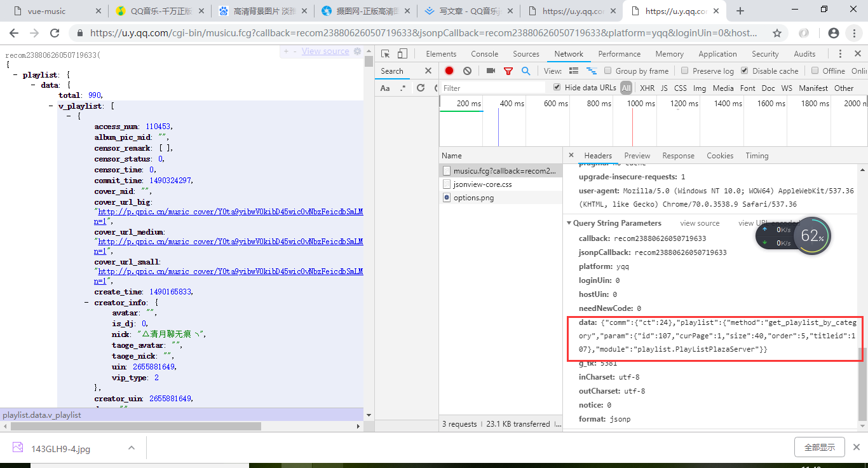Select the musicu.fcg request row

click(500, 170)
